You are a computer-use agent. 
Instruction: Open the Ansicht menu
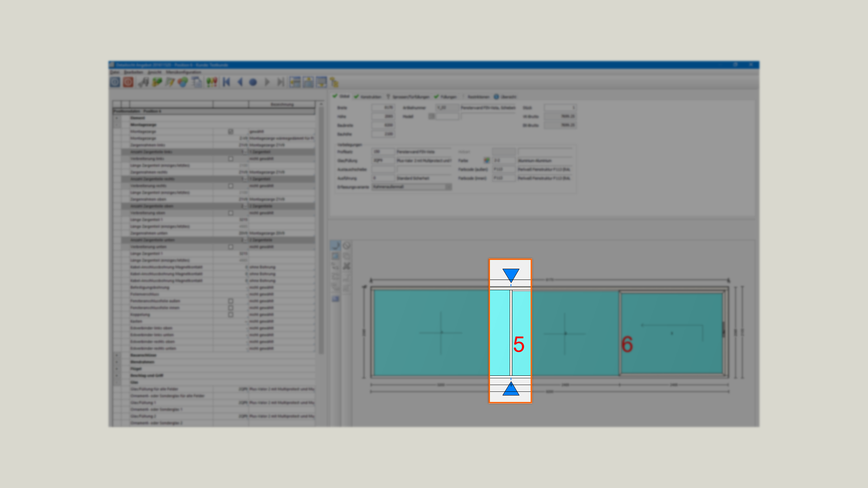pyautogui.click(x=154, y=72)
